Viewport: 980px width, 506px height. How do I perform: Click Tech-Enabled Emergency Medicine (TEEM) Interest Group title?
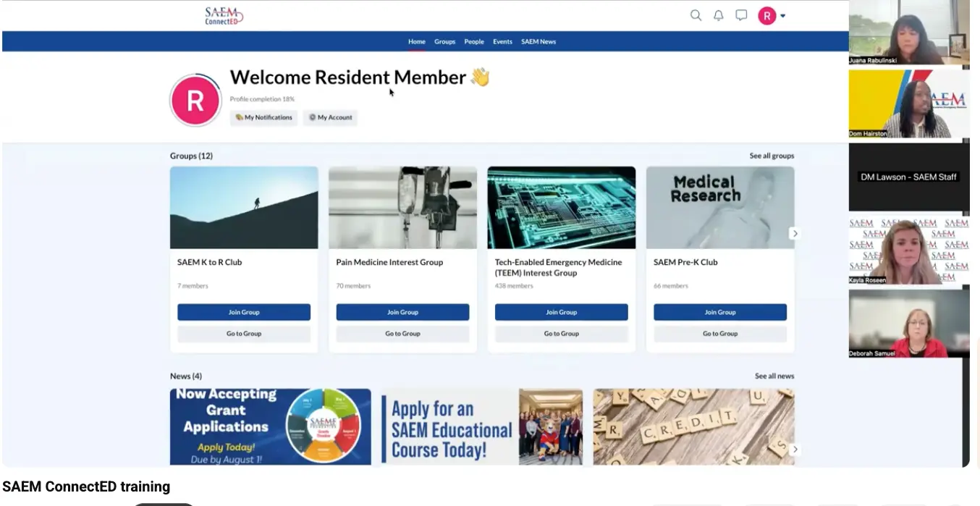(x=559, y=268)
